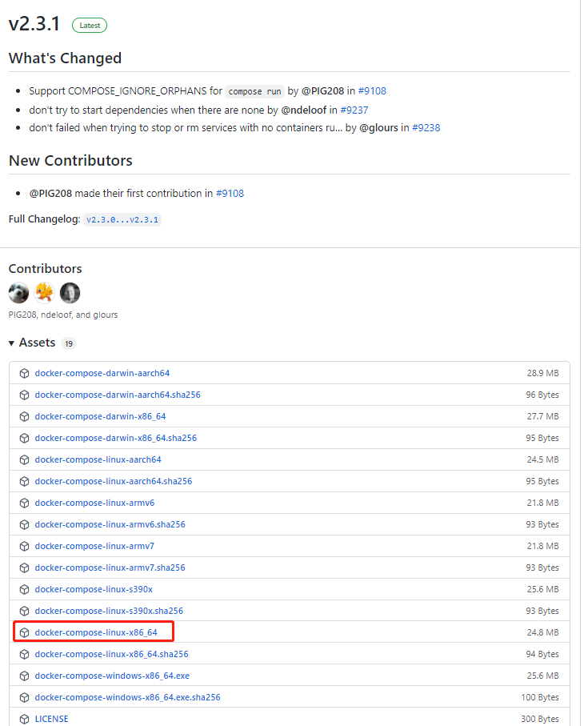
Task: Open @PIG208 mention under New Contributors
Action: [50, 194]
